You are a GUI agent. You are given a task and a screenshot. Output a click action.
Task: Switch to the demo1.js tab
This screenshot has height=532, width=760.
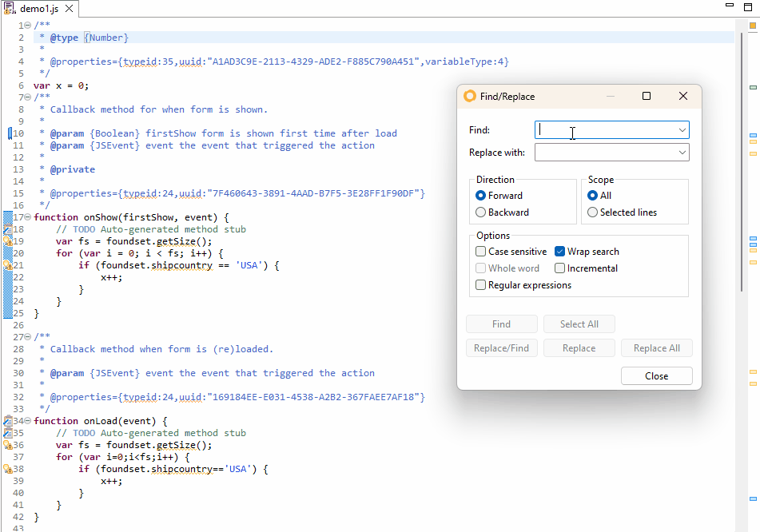pos(39,9)
